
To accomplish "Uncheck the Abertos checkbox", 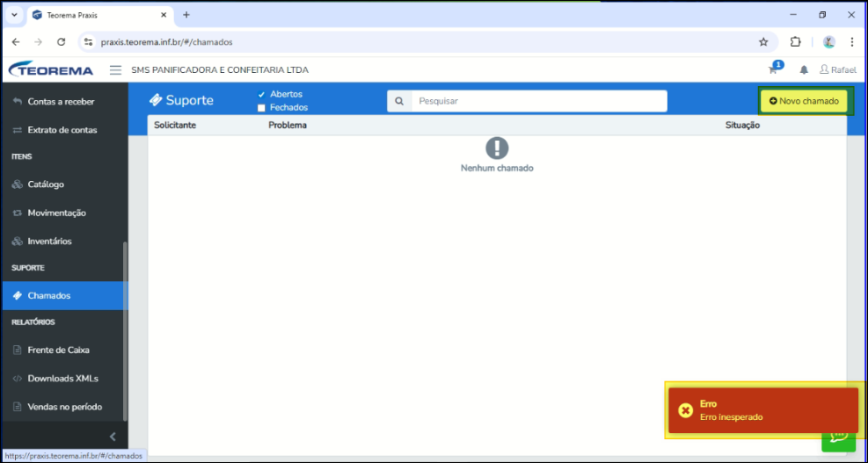I will [x=261, y=94].
